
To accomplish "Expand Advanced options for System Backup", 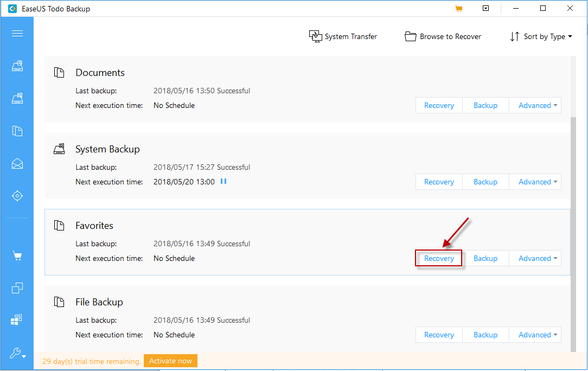I will click(535, 182).
